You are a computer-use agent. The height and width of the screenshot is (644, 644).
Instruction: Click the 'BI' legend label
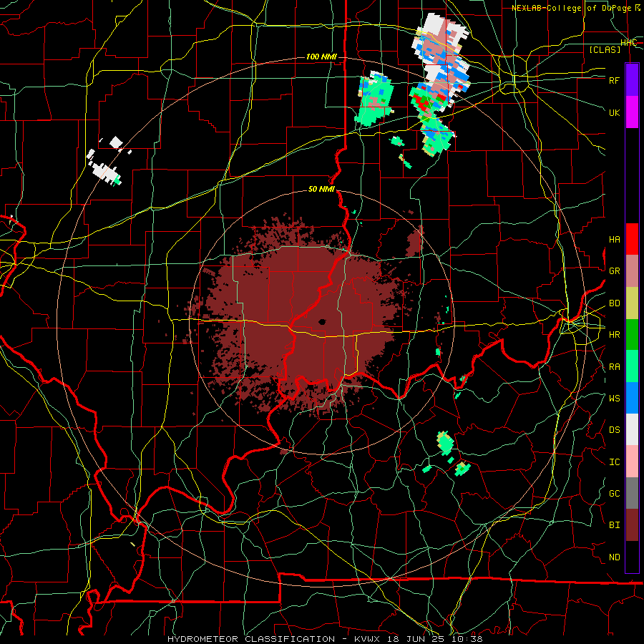pos(614,525)
